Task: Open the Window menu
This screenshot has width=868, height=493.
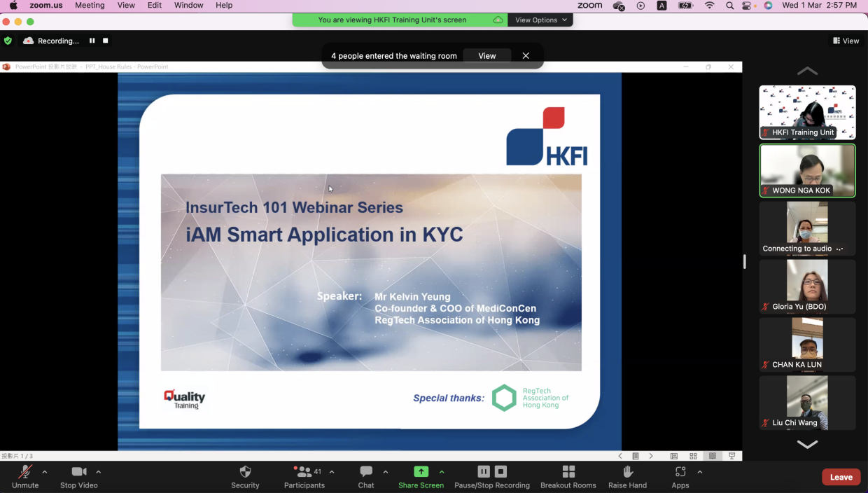Action: coord(189,6)
